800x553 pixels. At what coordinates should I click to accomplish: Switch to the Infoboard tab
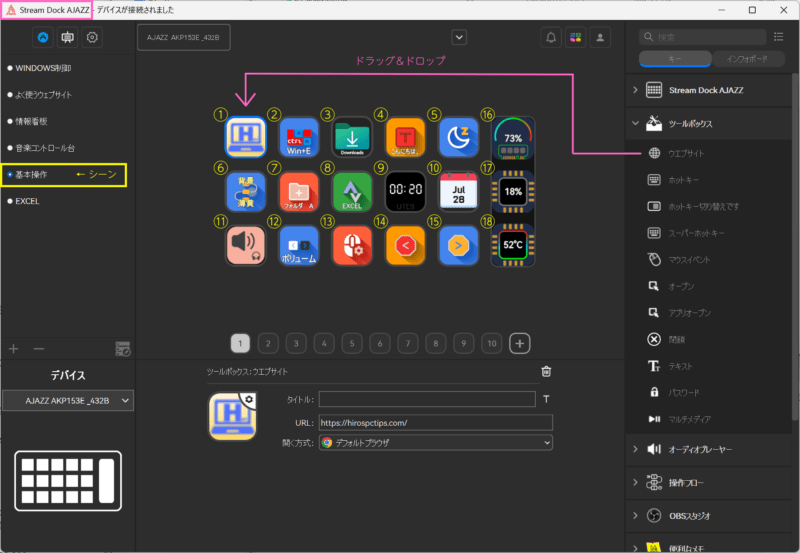[x=747, y=59]
